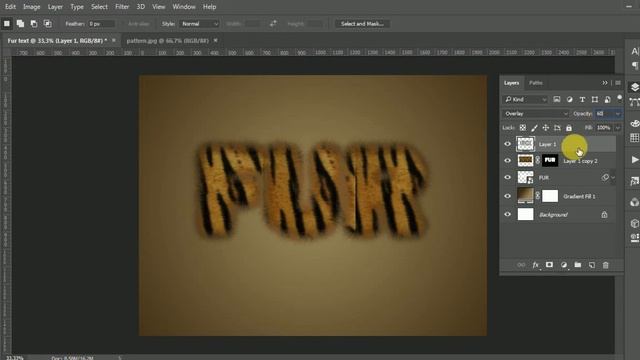The height and width of the screenshot is (360, 640).
Task: Close the pattern.jpg document tab
Action: click(x=215, y=40)
